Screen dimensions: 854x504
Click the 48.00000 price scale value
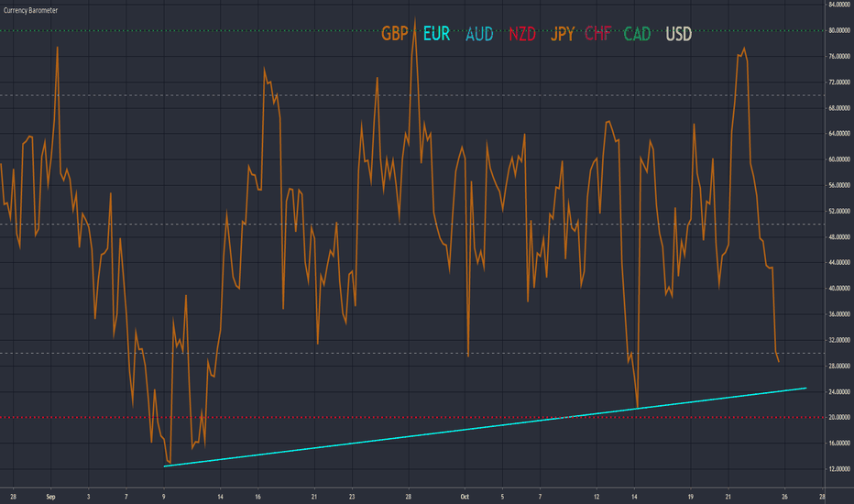point(839,237)
